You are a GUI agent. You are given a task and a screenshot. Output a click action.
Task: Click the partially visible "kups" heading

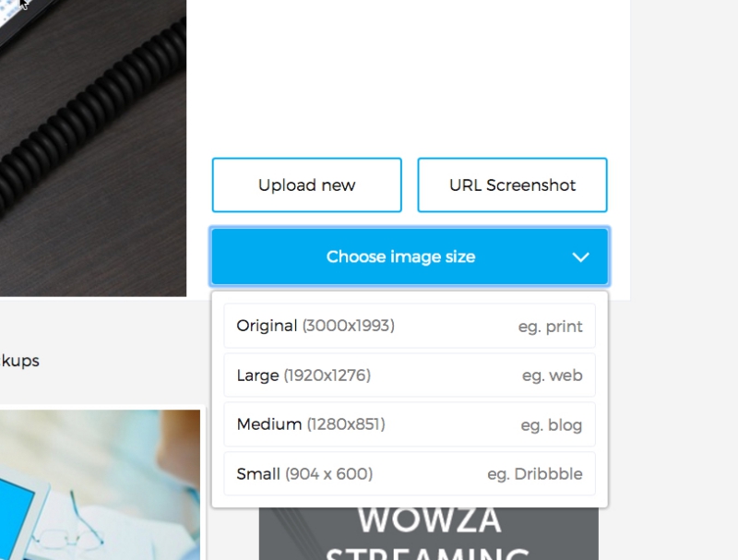pos(19,361)
